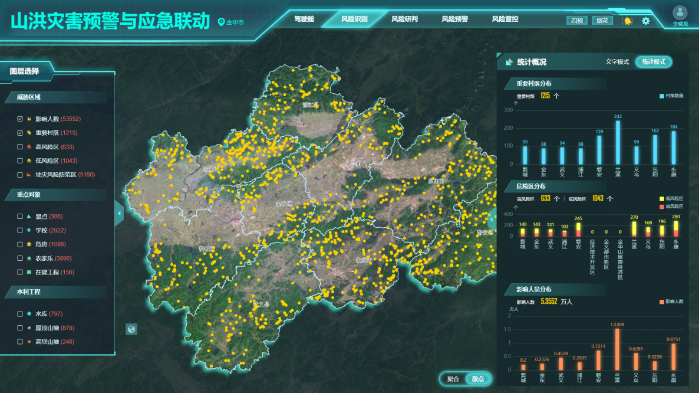The width and height of the screenshot is (699, 393).
Task: Enable the 学校 layer checkbox
Action: point(20,230)
